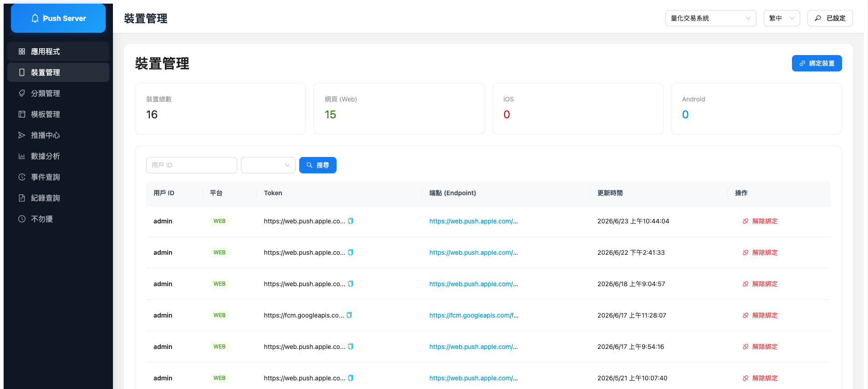Click the 推播中心 send icon
Viewport: 868px width, 389px height.
click(x=22, y=135)
